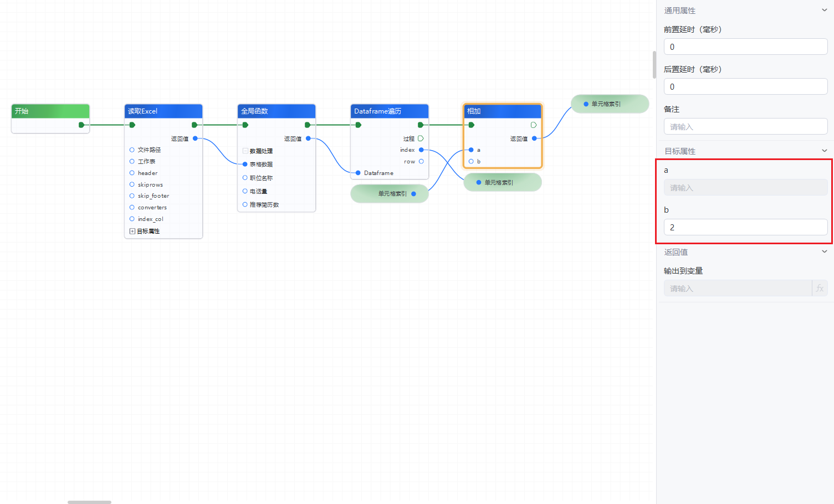Select the 单元格索引 variable connected to 返回值
834x504 pixels.
610,104
